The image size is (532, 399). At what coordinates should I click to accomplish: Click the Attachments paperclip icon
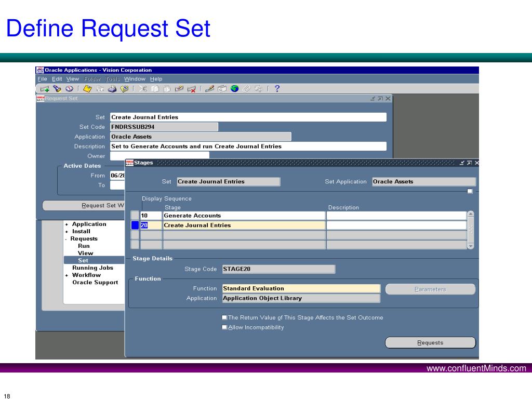click(246, 89)
